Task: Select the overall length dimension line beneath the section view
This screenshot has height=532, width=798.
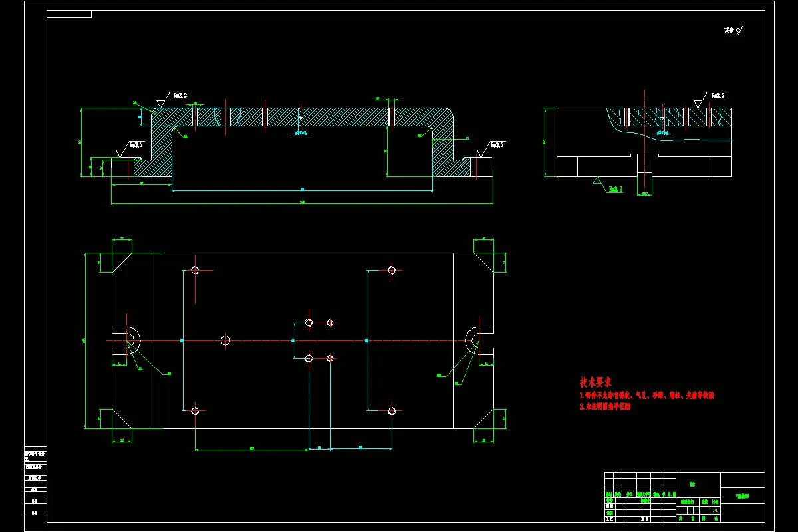Action: pyautogui.click(x=302, y=204)
